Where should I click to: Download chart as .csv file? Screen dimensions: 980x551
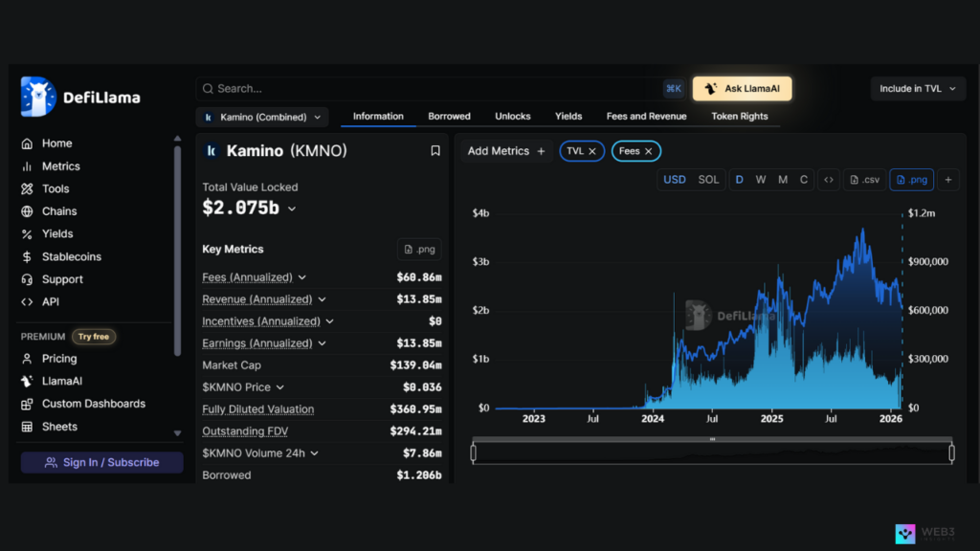(864, 180)
